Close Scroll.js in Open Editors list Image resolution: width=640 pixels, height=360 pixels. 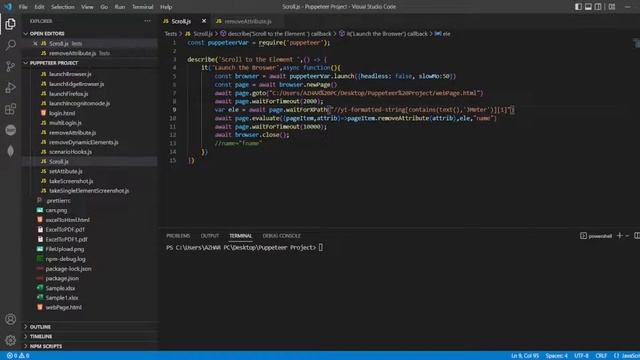(x=36, y=43)
